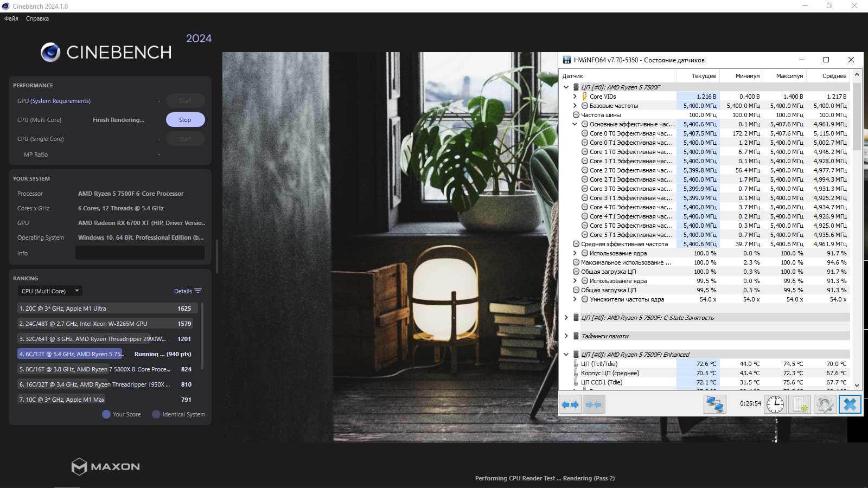
Task: Expand the Core VIDs row
Action: [x=575, y=97]
